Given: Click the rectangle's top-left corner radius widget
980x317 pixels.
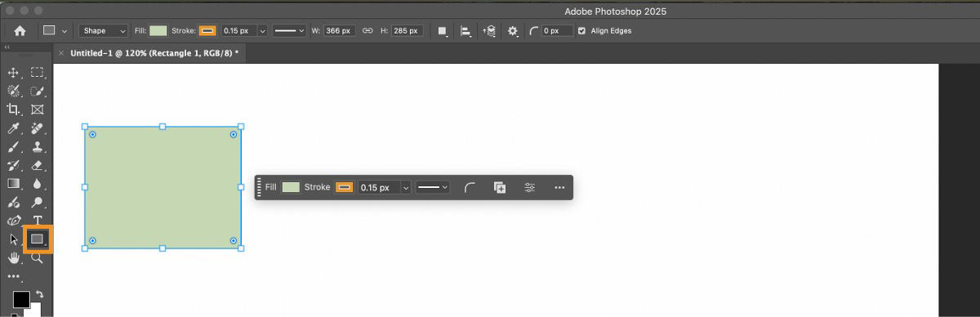Looking at the screenshot, I should coord(92,134).
